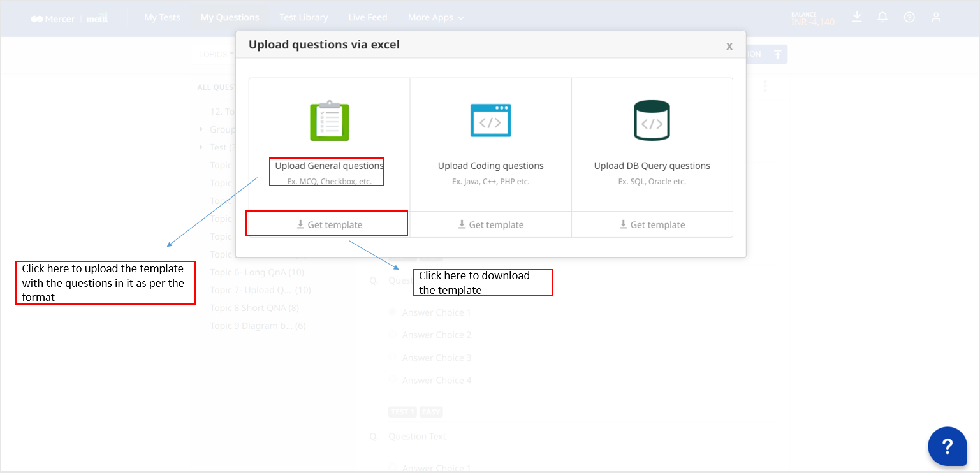Expand the More Apps dropdown
The width and height of the screenshot is (980, 473).
(x=435, y=17)
